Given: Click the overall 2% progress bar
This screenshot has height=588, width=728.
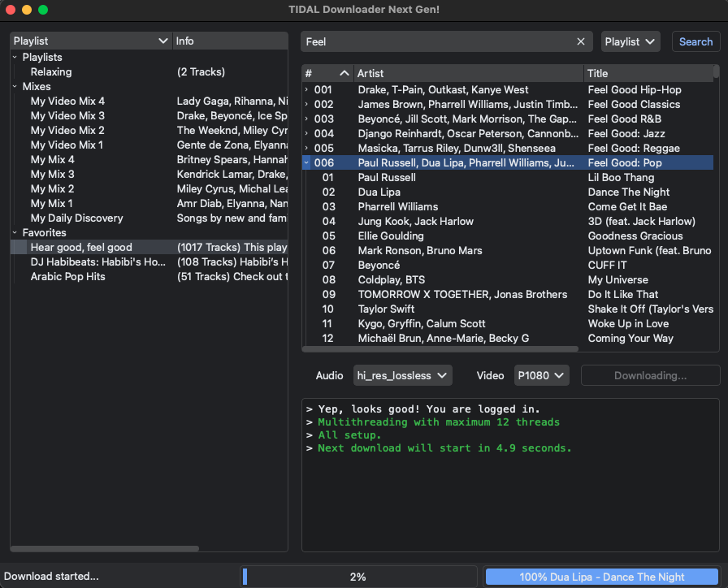Looking at the screenshot, I should tap(358, 577).
